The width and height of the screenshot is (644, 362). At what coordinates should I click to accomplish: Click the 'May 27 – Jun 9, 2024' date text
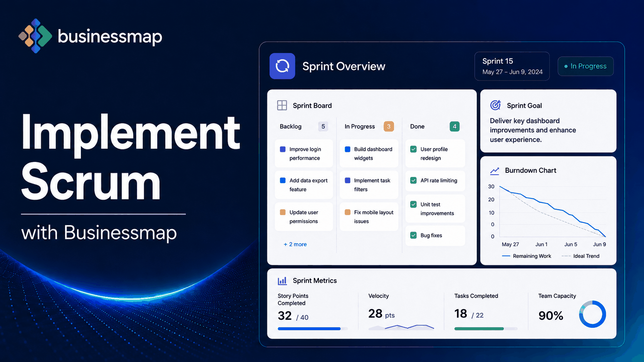point(512,72)
